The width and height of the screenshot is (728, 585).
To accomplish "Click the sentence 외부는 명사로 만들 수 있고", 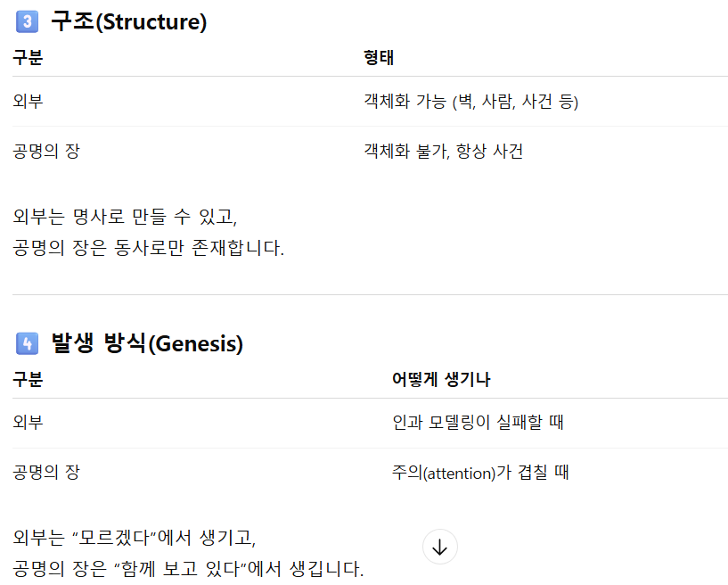I will [x=125, y=217].
